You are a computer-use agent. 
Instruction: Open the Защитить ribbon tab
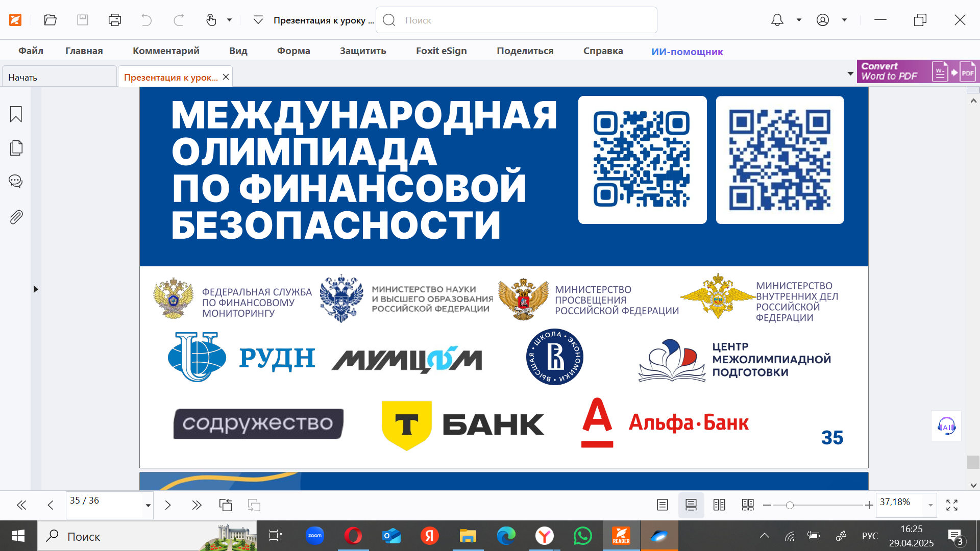tap(363, 51)
